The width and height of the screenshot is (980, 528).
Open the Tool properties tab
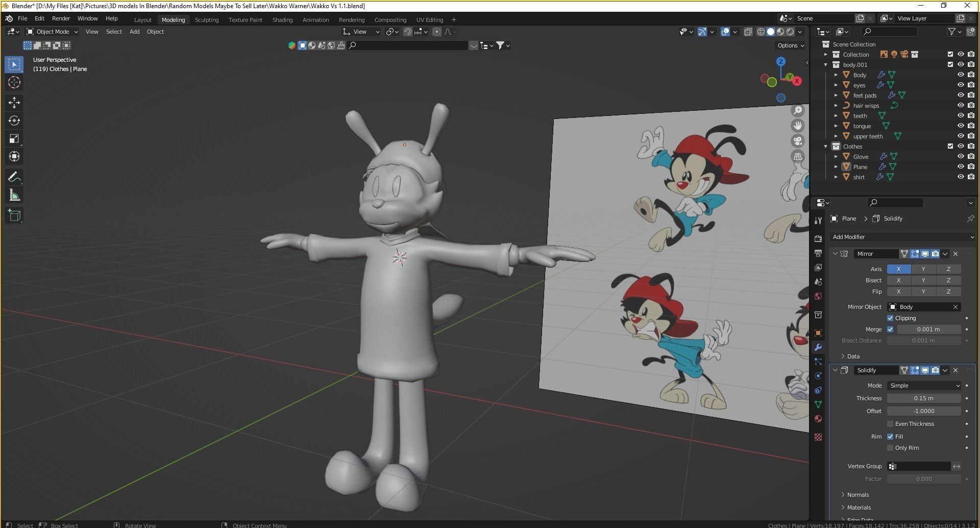pyautogui.click(x=818, y=221)
